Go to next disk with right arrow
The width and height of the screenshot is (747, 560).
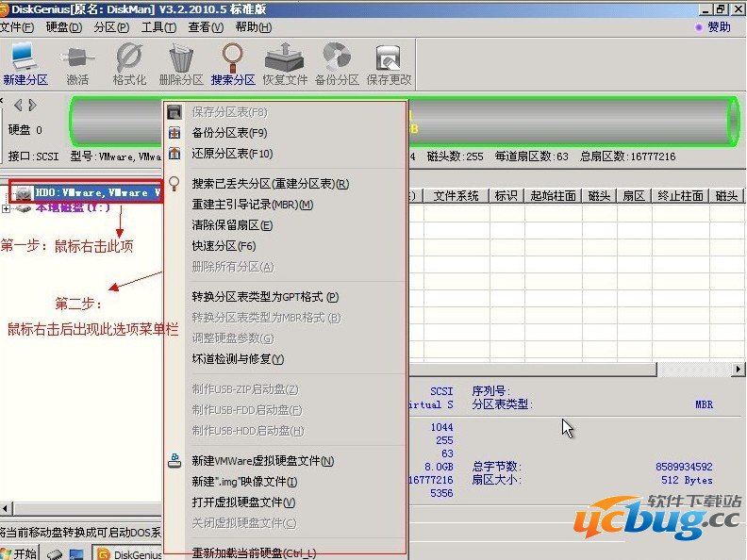click(32, 105)
